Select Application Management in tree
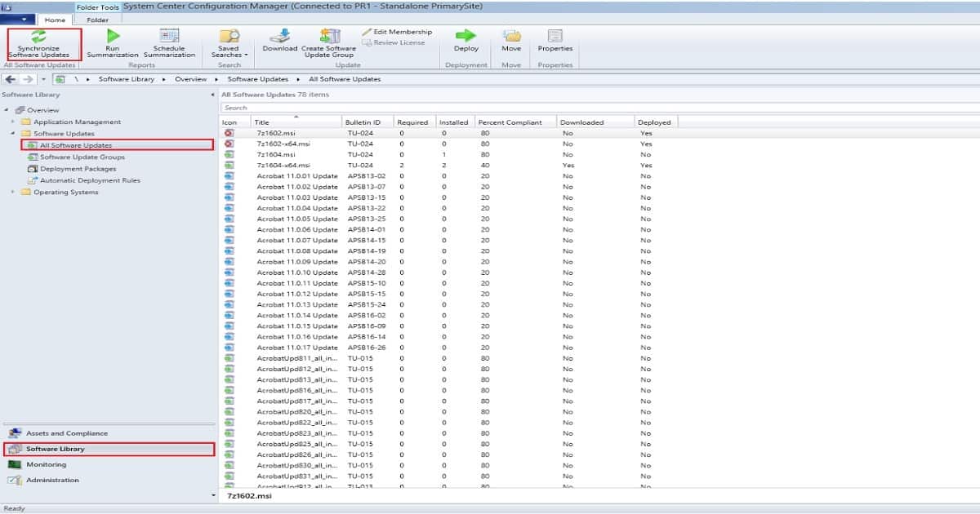980x514 pixels. tap(77, 122)
